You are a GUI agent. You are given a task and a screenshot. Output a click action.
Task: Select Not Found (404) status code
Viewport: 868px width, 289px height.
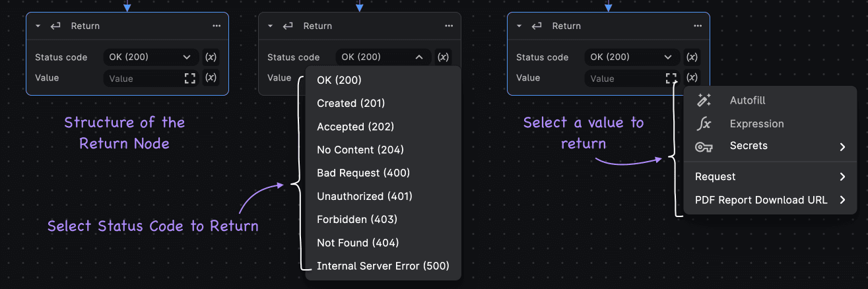pyautogui.click(x=357, y=243)
